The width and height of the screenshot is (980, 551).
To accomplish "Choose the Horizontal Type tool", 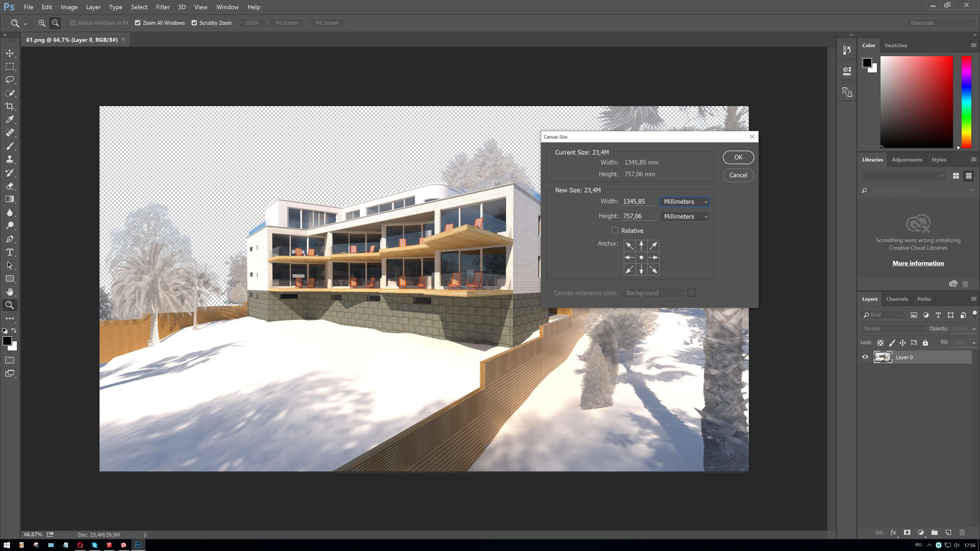I will pyautogui.click(x=10, y=252).
